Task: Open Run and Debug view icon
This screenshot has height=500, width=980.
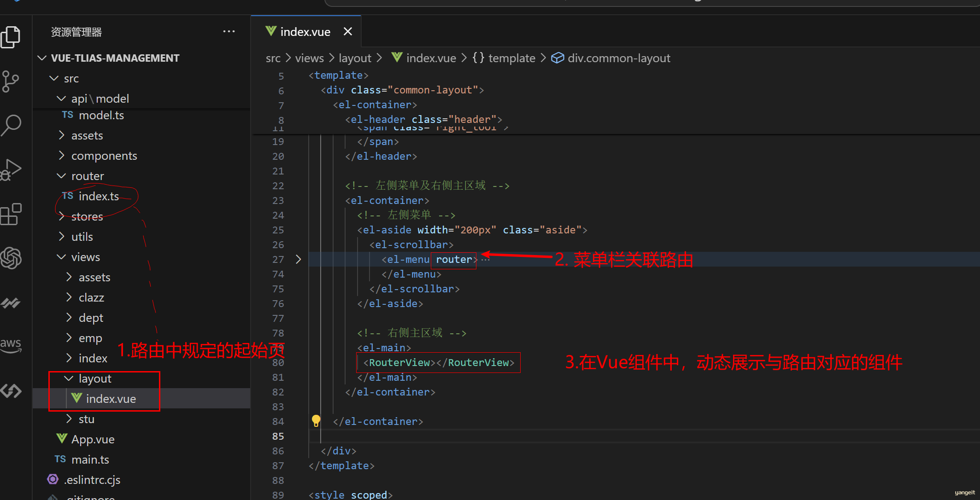Action: [11, 169]
